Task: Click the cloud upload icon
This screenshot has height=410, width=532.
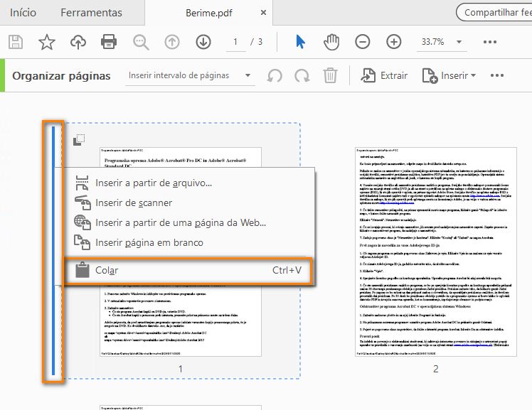Action: tap(78, 42)
